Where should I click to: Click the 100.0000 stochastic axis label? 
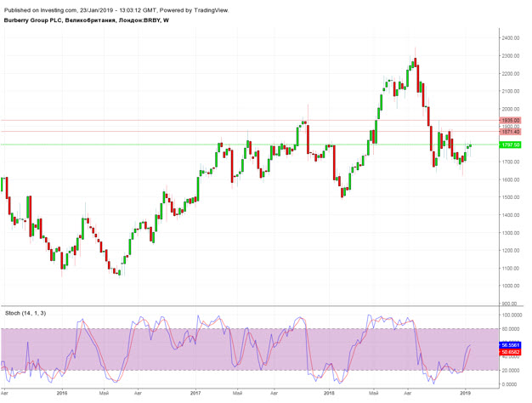[x=512, y=315]
